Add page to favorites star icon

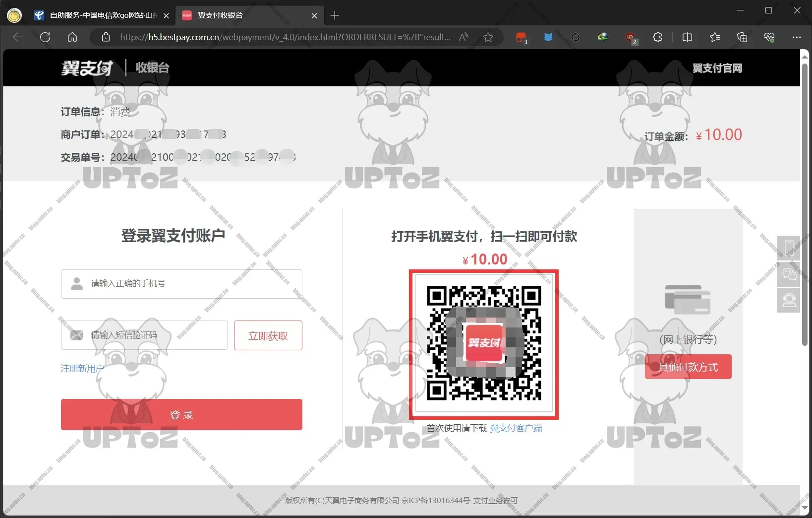[488, 37]
